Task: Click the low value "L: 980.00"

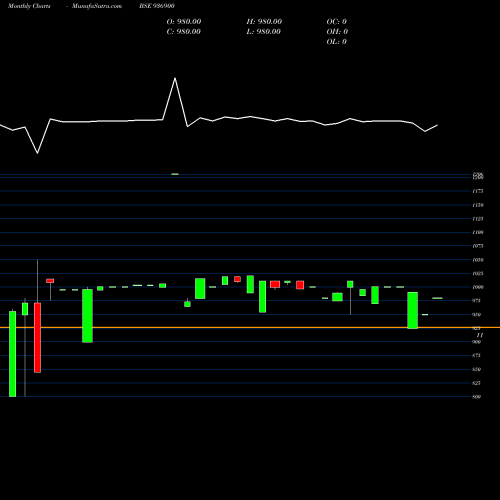Action: [264, 32]
